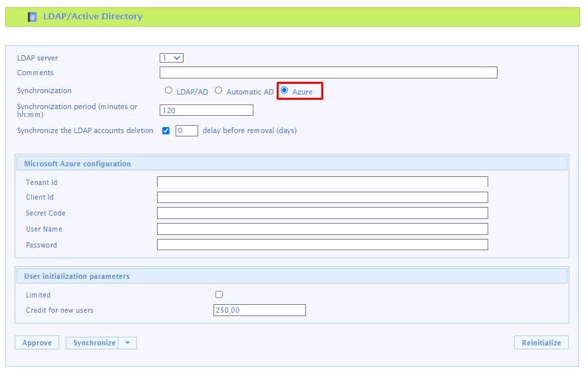Click the Reinitialize button
This screenshot has height=374, width=588.
coord(541,343)
